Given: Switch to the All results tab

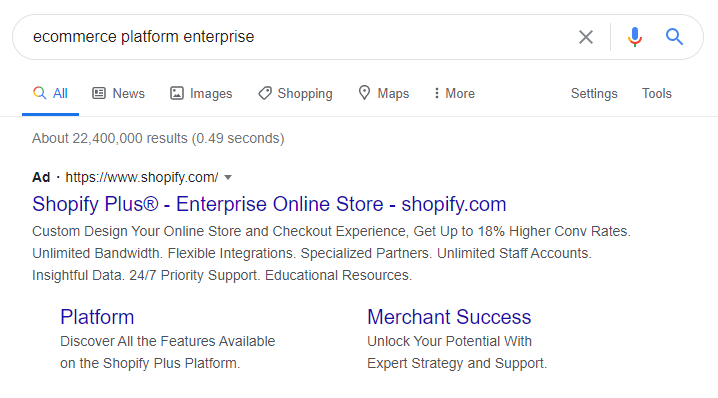Looking at the screenshot, I should (50, 93).
